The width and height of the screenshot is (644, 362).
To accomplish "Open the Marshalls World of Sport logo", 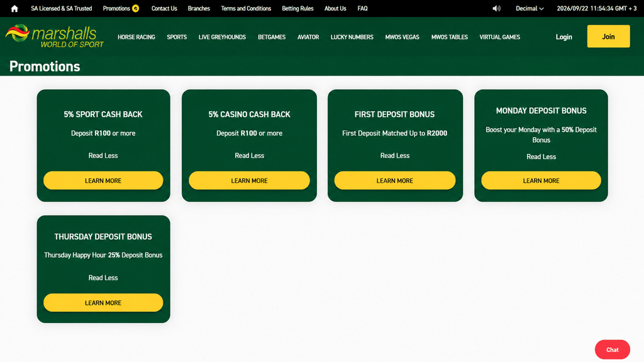I will [54, 36].
